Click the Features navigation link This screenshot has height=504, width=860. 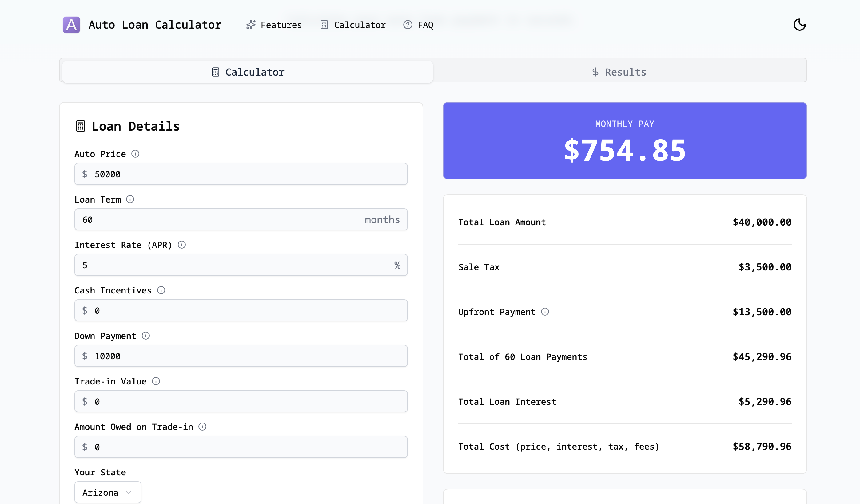click(281, 24)
